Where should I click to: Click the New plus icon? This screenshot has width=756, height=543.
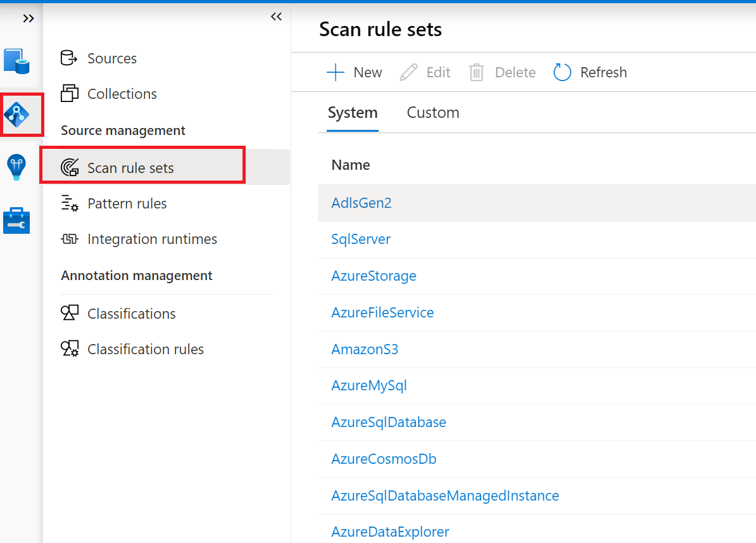(x=335, y=72)
